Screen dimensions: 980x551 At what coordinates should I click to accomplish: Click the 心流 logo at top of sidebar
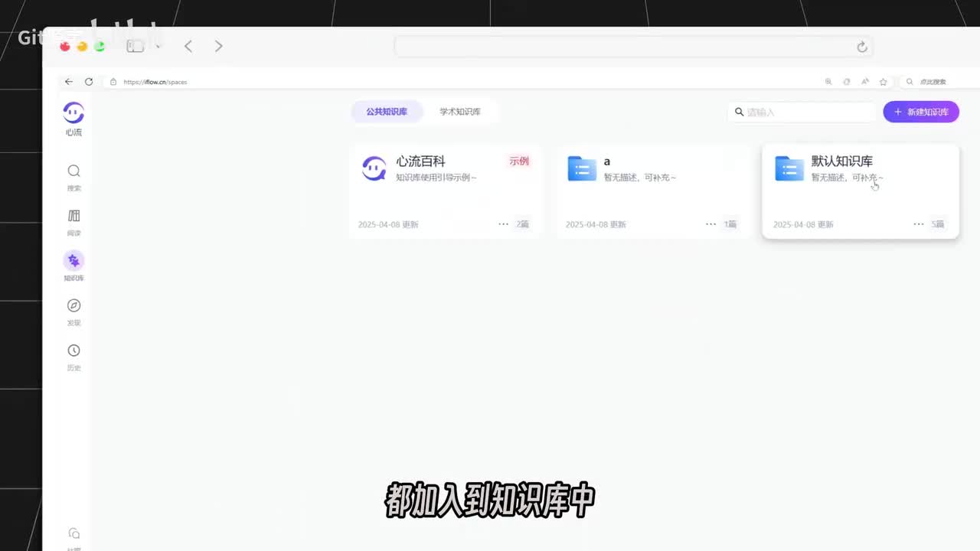pos(73,113)
